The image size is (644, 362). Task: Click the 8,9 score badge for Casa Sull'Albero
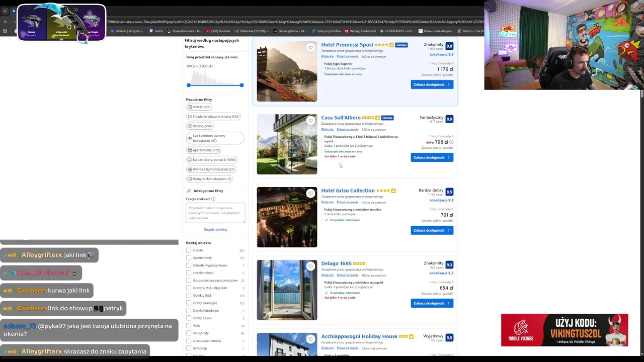[x=449, y=119]
